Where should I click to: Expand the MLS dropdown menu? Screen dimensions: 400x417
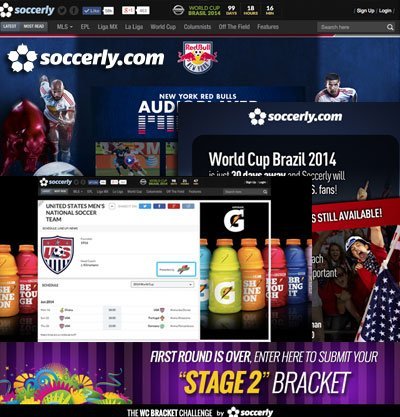[x=65, y=27]
